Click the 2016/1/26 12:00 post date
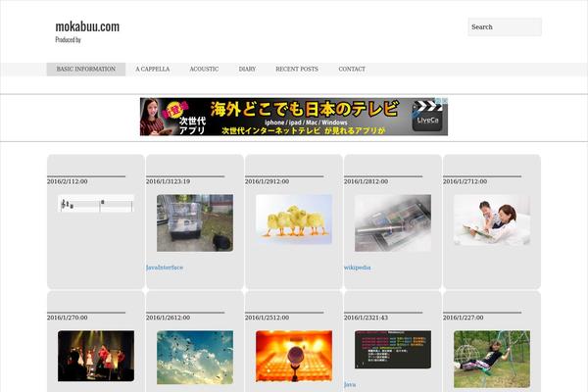Screen dimensions: 588x392 click(x=168, y=318)
